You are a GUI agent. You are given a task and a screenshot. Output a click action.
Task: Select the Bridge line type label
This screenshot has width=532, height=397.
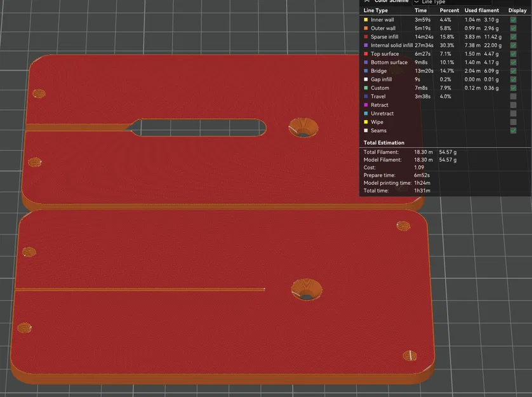tap(378, 71)
